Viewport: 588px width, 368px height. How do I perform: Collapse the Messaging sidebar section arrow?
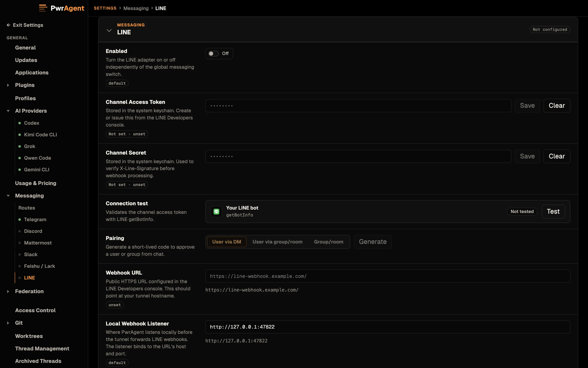pos(8,196)
